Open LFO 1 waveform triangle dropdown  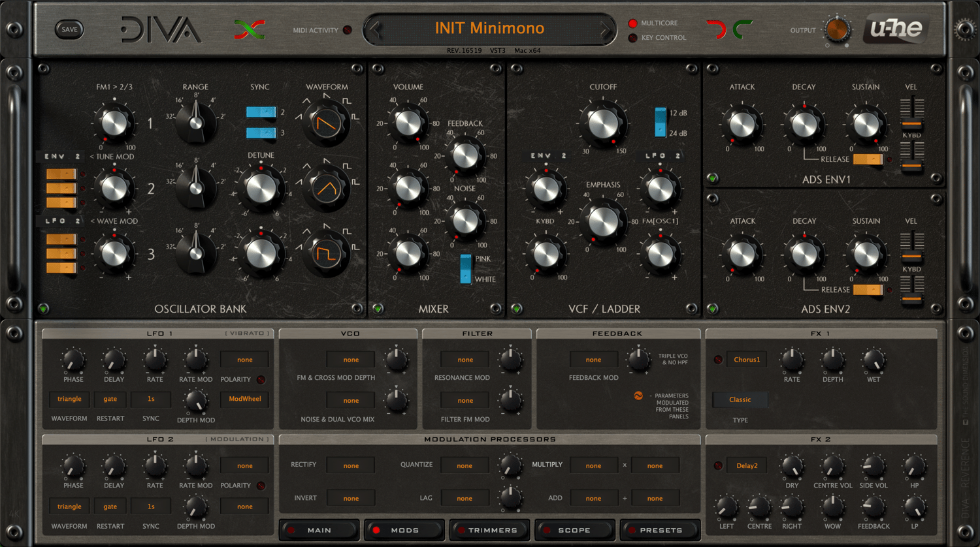(x=69, y=399)
